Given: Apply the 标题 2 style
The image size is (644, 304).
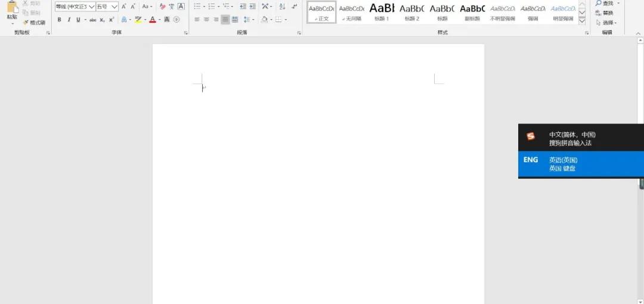Looking at the screenshot, I should click(x=412, y=13).
